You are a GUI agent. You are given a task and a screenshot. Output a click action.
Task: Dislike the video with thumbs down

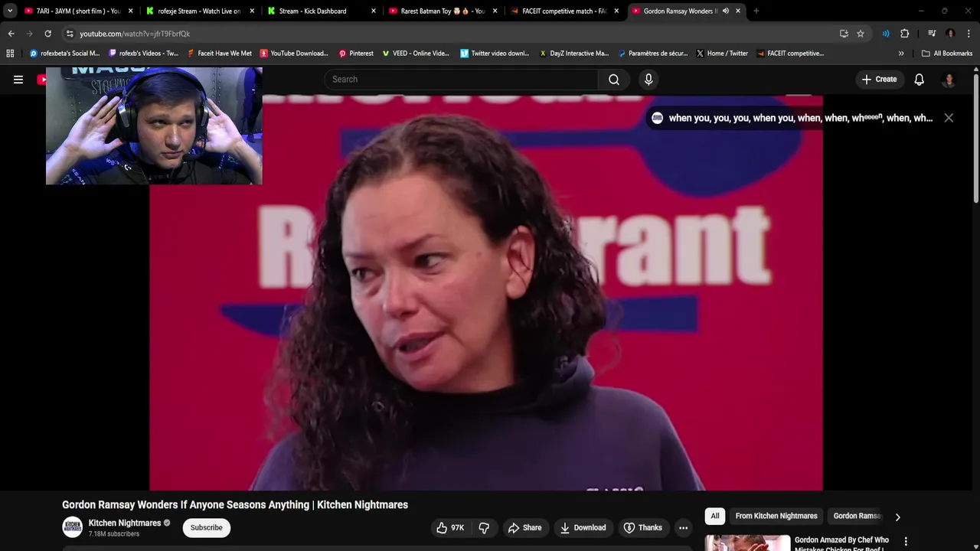[x=484, y=528]
